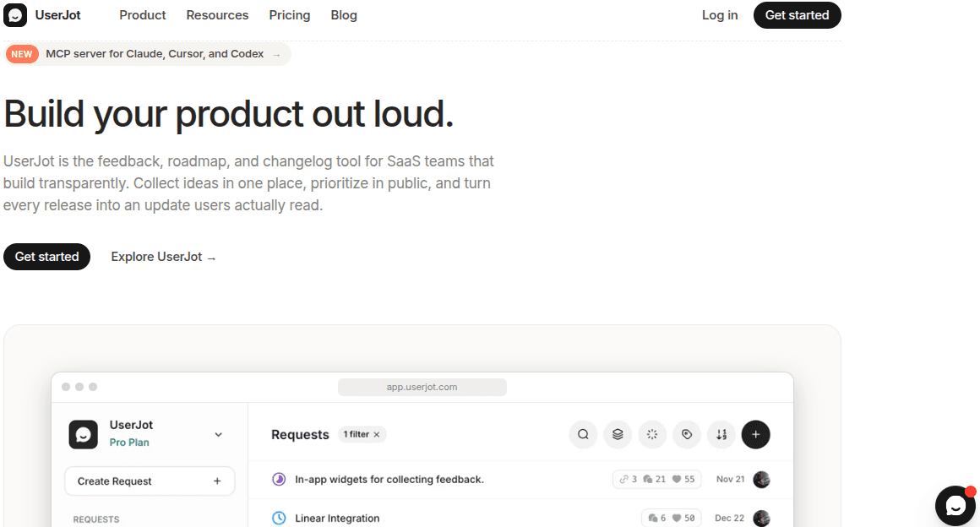This screenshot has width=980, height=527.
Task: Open the In-app widgets for collecting feedback request
Action: coord(389,480)
